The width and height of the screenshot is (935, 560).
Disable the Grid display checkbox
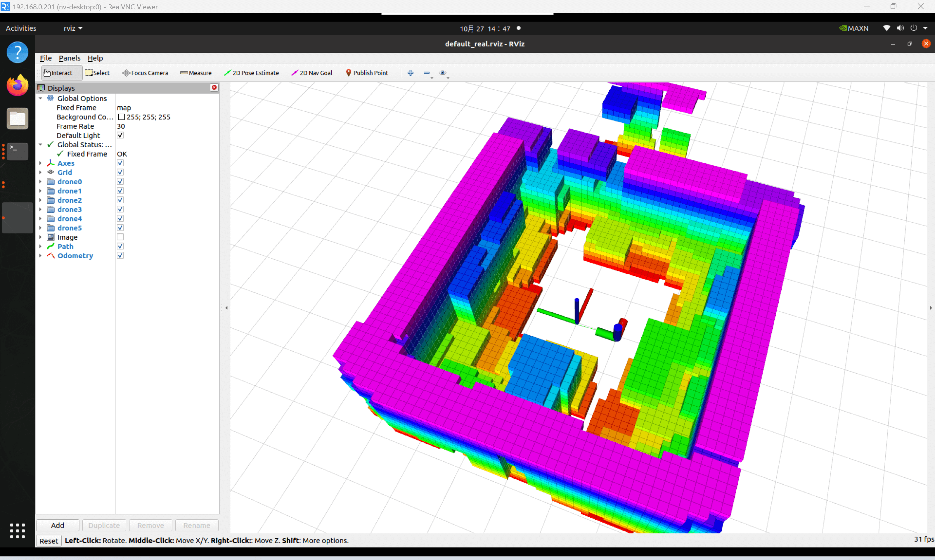point(120,172)
